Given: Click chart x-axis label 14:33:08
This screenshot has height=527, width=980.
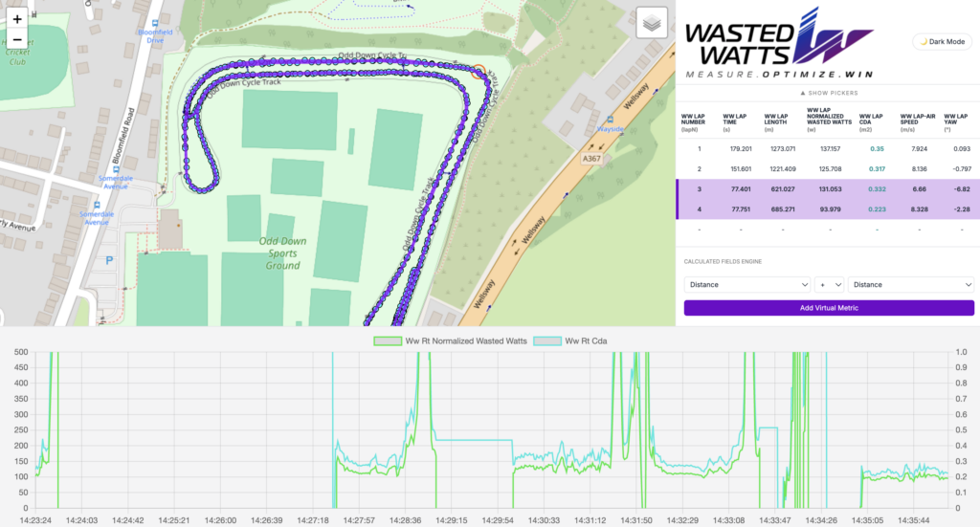Looking at the screenshot, I should 728,520.
